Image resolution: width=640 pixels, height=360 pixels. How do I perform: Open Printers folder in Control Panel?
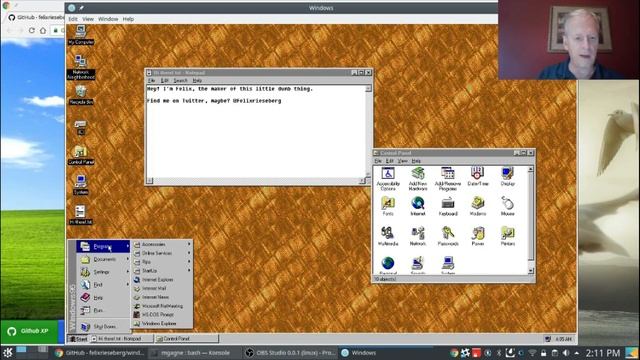click(507, 236)
